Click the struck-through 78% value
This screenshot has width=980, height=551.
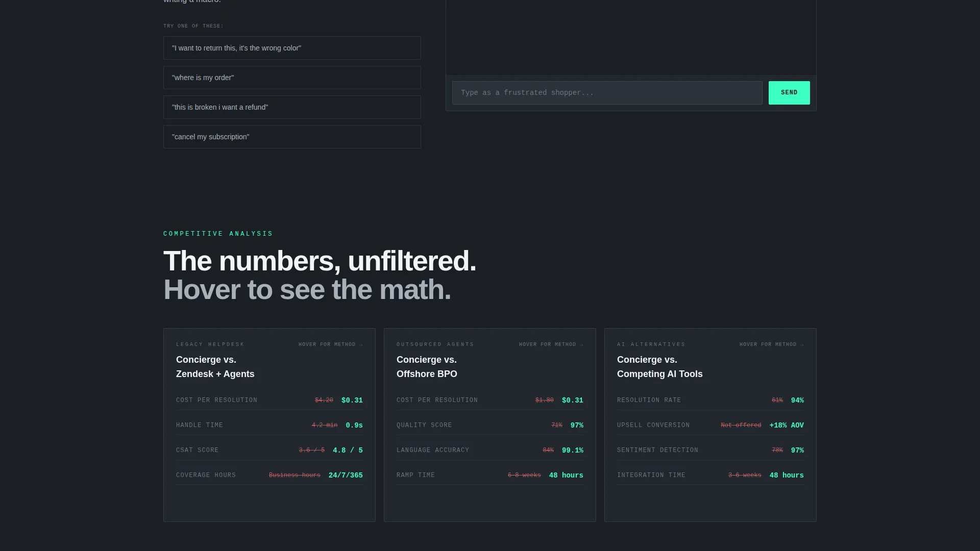pyautogui.click(x=777, y=450)
